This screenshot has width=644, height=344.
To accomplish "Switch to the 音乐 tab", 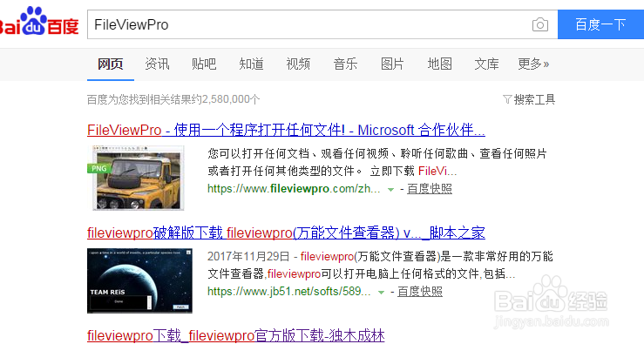I will point(345,64).
